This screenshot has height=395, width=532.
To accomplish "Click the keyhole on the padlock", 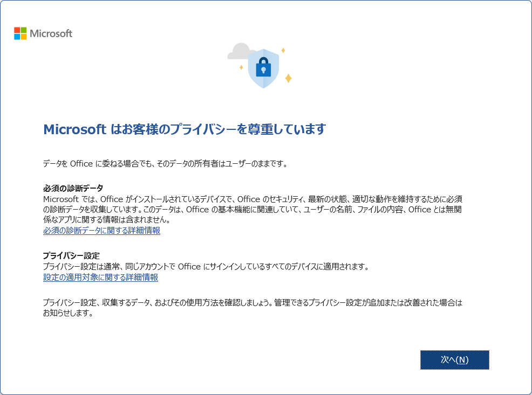I will (263, 71).
